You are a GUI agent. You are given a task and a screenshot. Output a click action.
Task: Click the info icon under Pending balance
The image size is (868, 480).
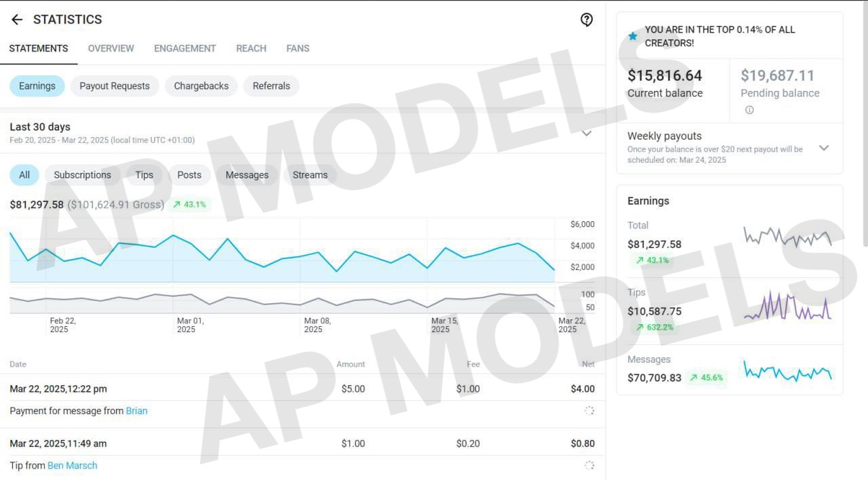point(749,110)
